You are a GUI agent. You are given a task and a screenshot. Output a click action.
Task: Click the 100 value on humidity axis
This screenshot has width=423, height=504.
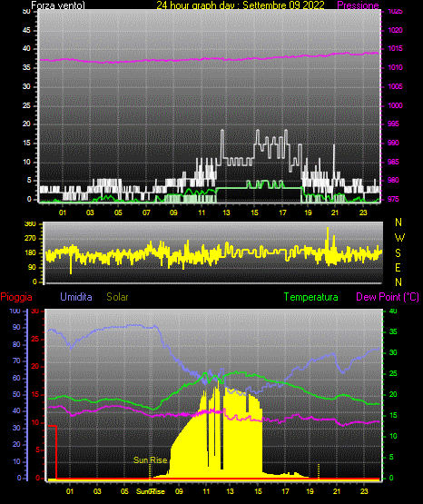point(15,311)
